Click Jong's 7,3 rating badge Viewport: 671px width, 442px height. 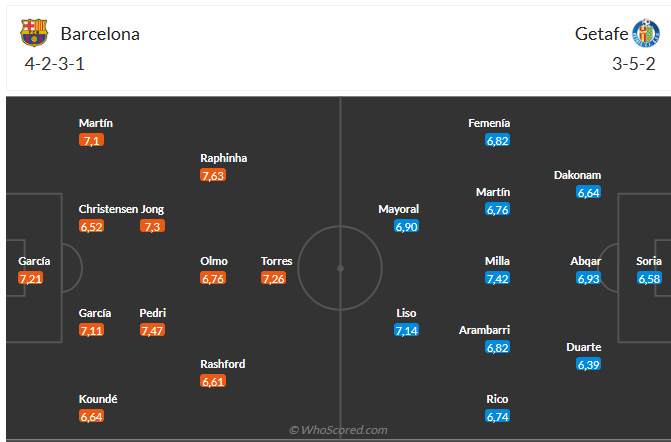click(152, 227)
